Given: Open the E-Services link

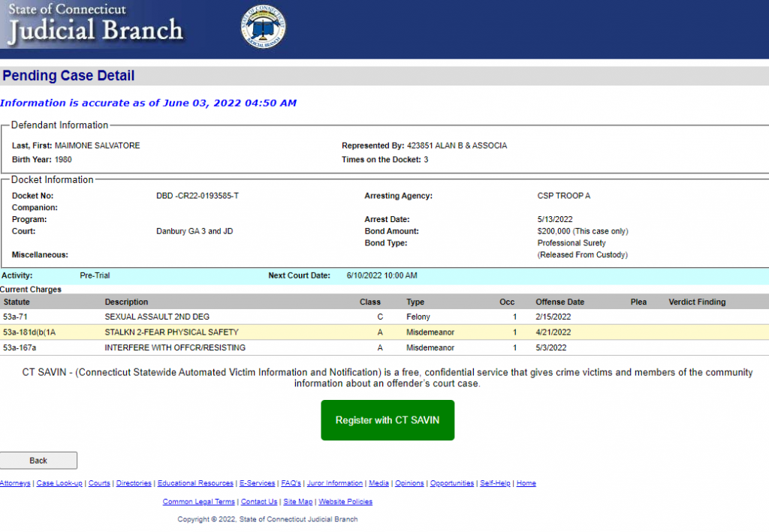Looking at the screenshot, I should (x=257, y=483).
